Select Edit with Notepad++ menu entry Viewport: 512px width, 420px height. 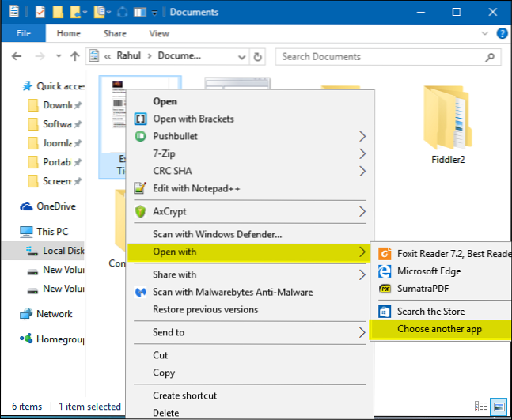point(196,188)
